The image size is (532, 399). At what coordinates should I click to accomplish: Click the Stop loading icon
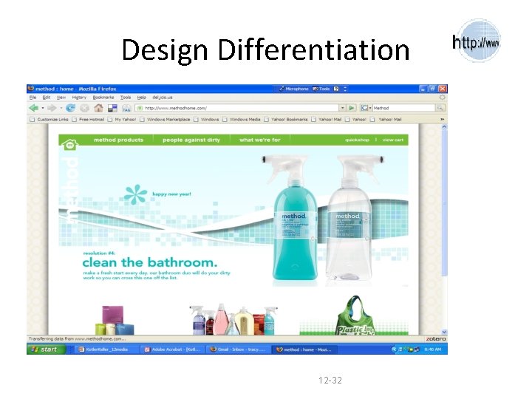84,108
